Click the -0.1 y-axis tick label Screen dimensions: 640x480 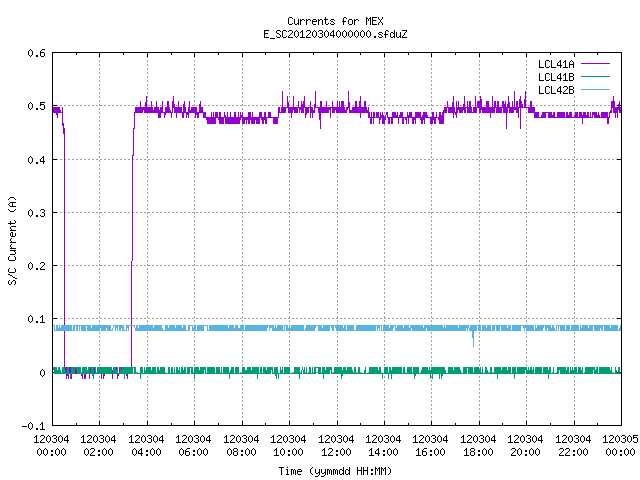point(33,426)
